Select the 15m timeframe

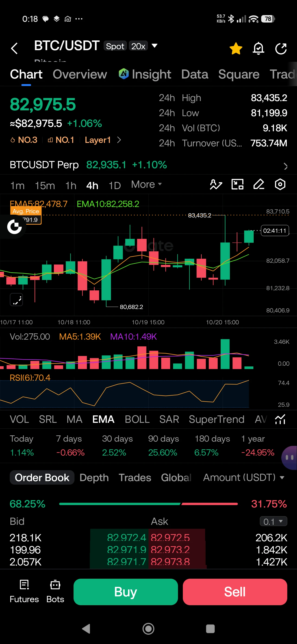pyautogui.click(x=45, y=185)
